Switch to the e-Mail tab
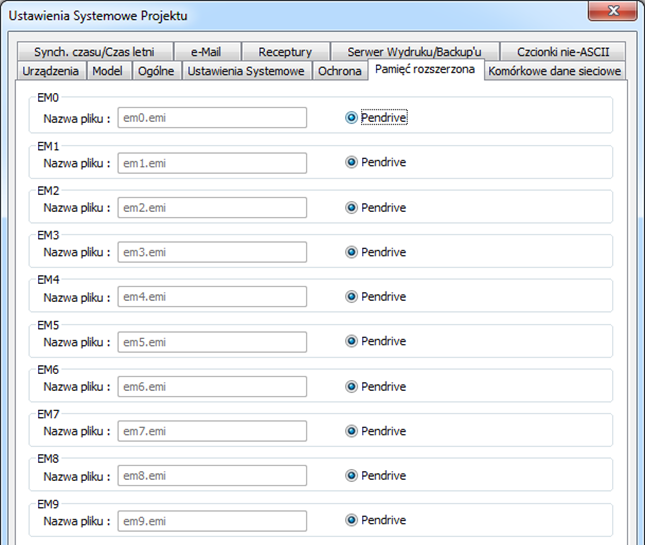This screenshot has width=645, height=545. pos(207,52)
